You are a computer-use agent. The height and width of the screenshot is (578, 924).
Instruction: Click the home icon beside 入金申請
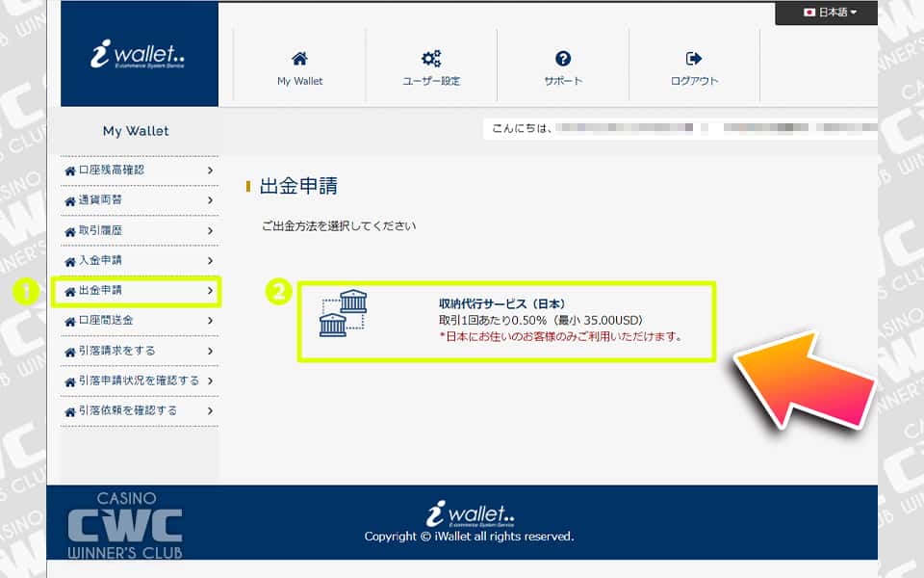(70, 261)
